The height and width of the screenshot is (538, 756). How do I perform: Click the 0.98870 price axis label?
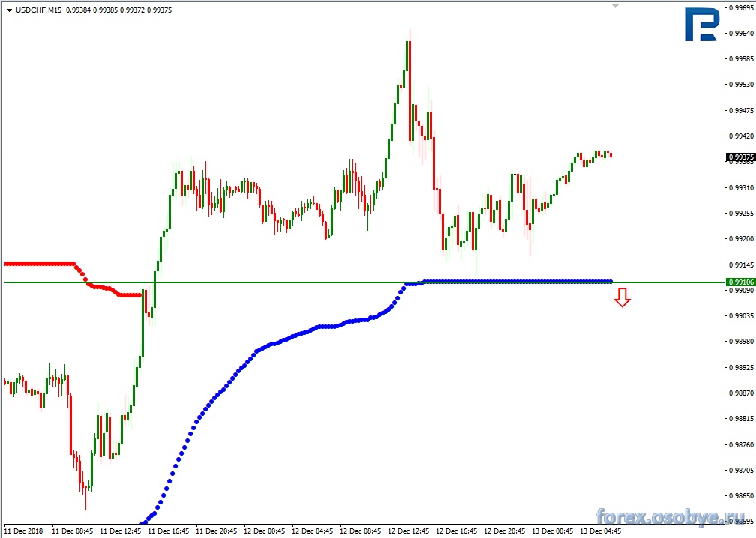(x=742, y=393)
